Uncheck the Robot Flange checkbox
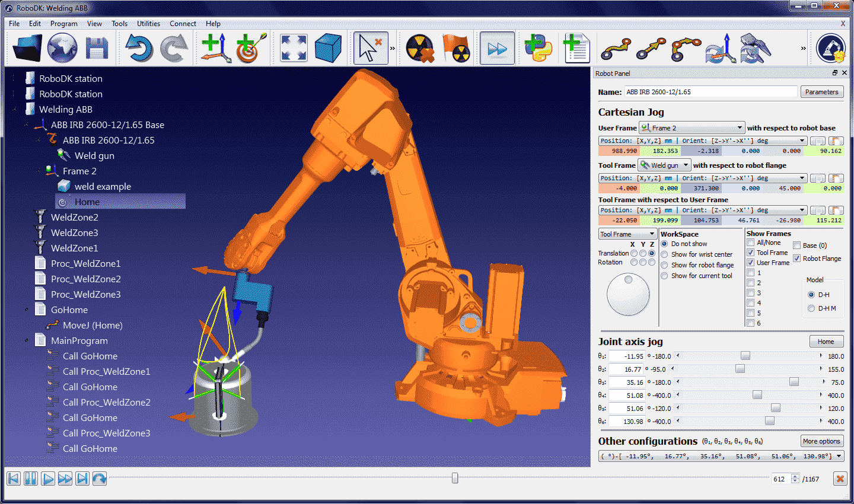 point(797,259)
